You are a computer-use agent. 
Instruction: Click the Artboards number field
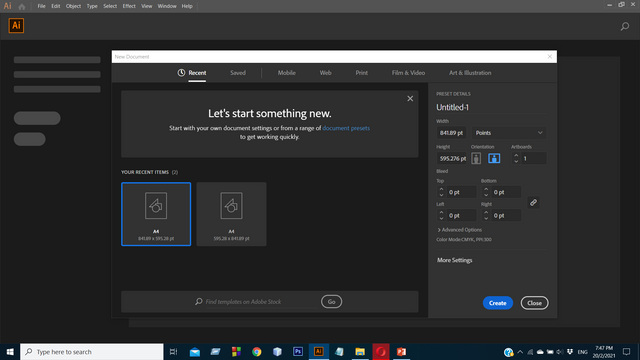click(533, 158)
